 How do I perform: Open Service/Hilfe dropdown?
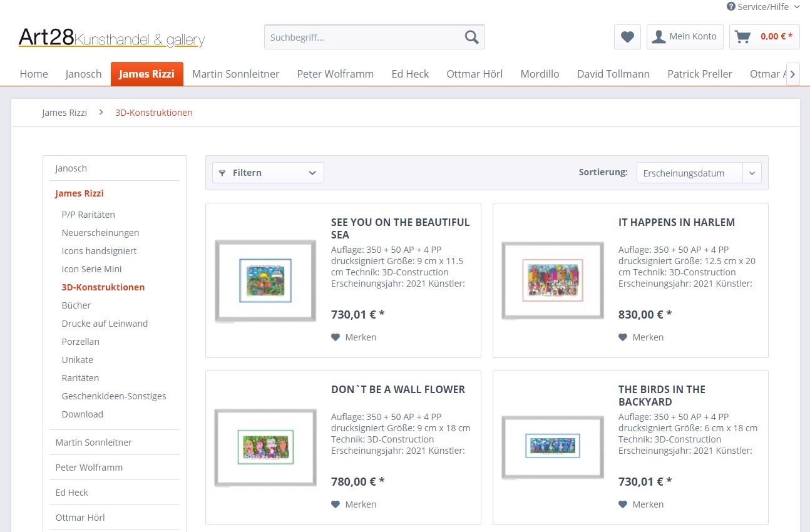(x=763, y=7)
